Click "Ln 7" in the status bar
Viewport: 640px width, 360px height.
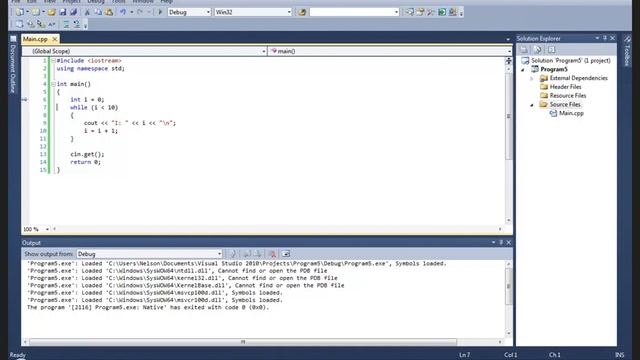464,355
